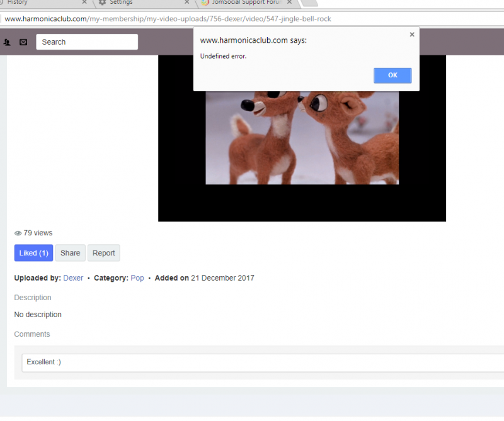The width and height of the screenshot is (504, 421).
Task: Click the 79 views counter text
Action: 38,233
